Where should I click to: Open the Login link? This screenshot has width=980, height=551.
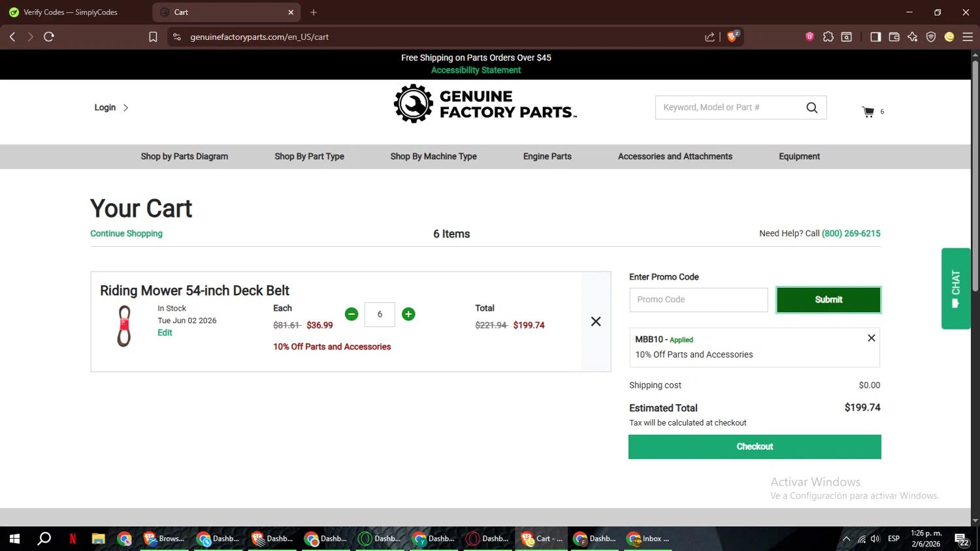click(105, 108)
